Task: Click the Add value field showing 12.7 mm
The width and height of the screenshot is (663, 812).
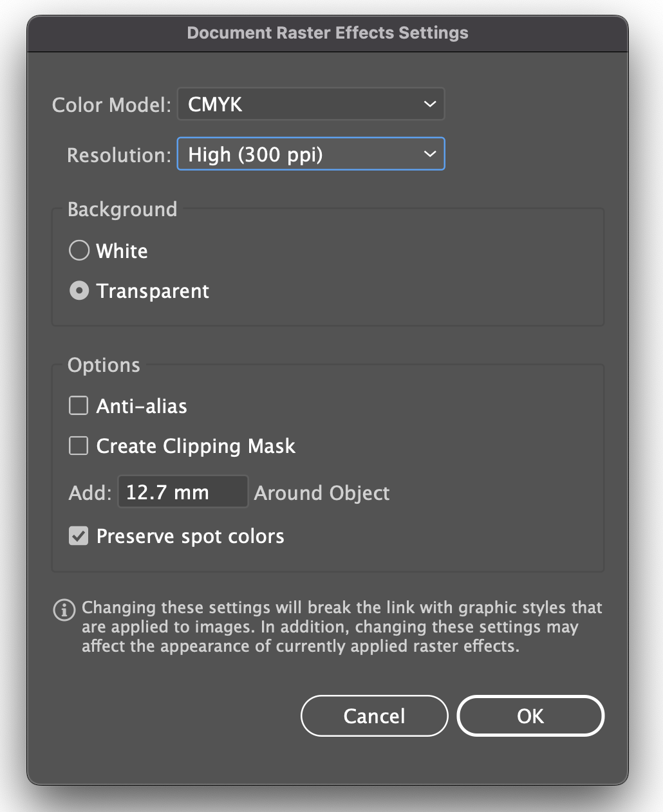Action: (182, 492)
